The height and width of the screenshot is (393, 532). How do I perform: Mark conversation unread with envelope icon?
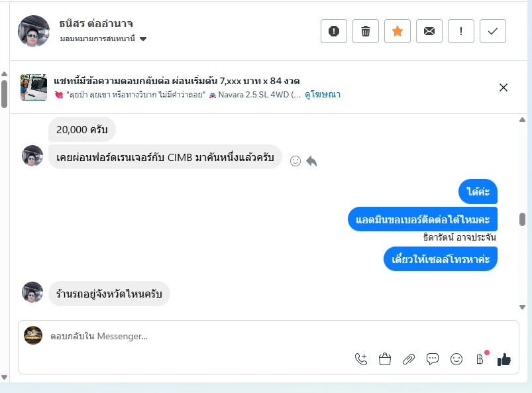tap(429, 31)
